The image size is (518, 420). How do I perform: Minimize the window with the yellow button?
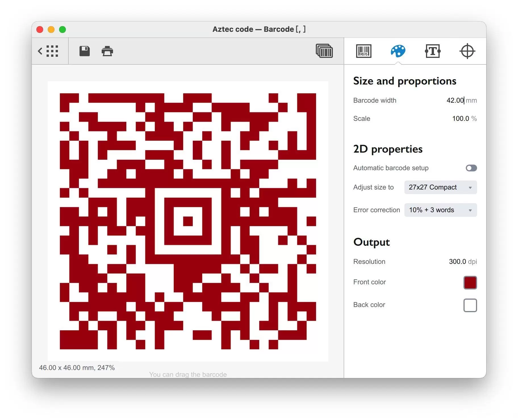(51, 30)
